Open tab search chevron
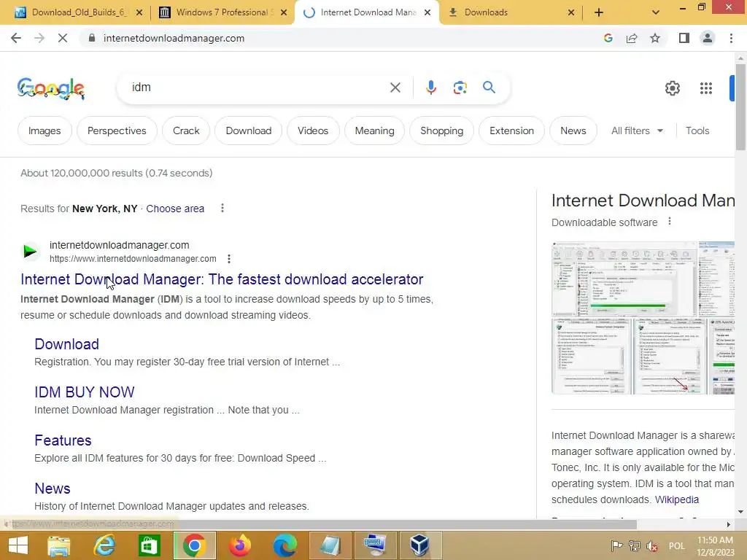 pyautogui.click(x=656, y=12)
